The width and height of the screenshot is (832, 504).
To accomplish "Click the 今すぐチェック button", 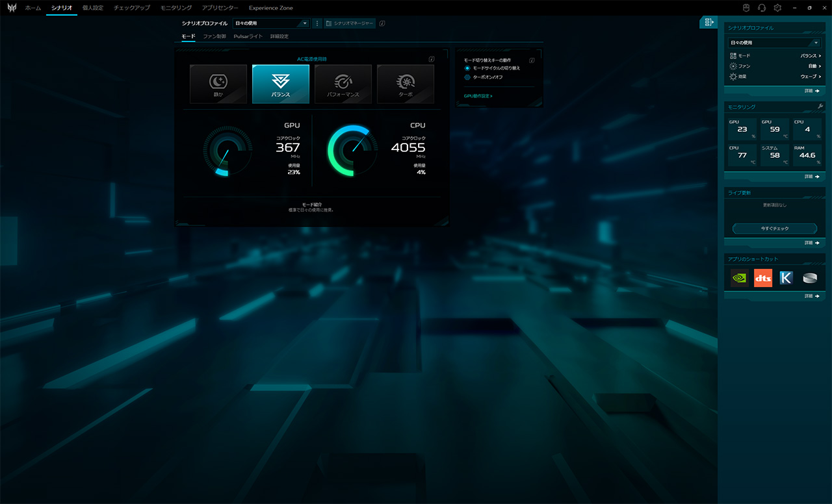I will tap(774, 229).
